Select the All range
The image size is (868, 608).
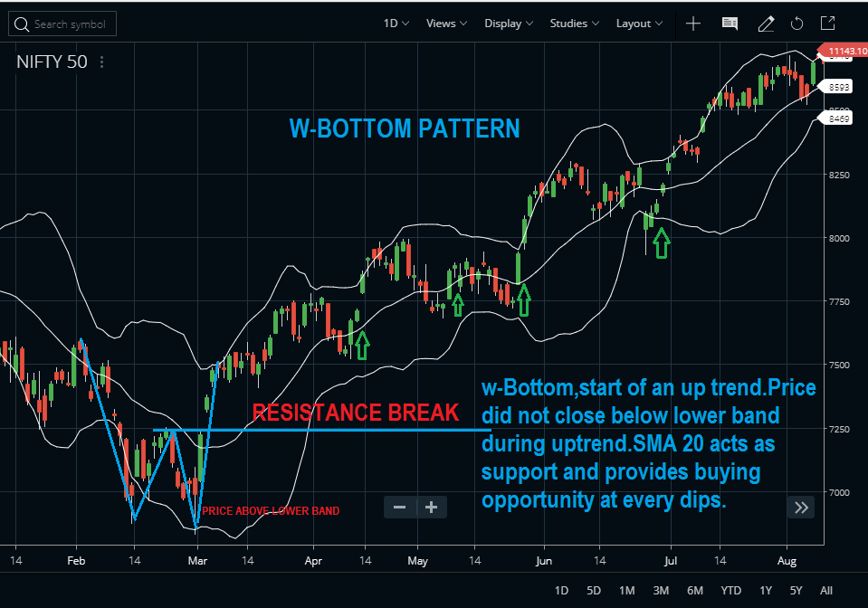826,590
